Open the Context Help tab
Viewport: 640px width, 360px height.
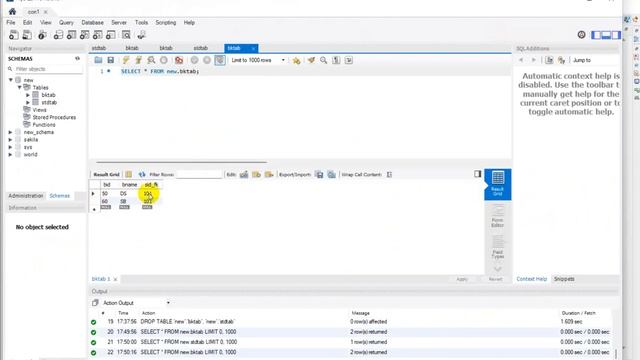click(x=531, y=279)
